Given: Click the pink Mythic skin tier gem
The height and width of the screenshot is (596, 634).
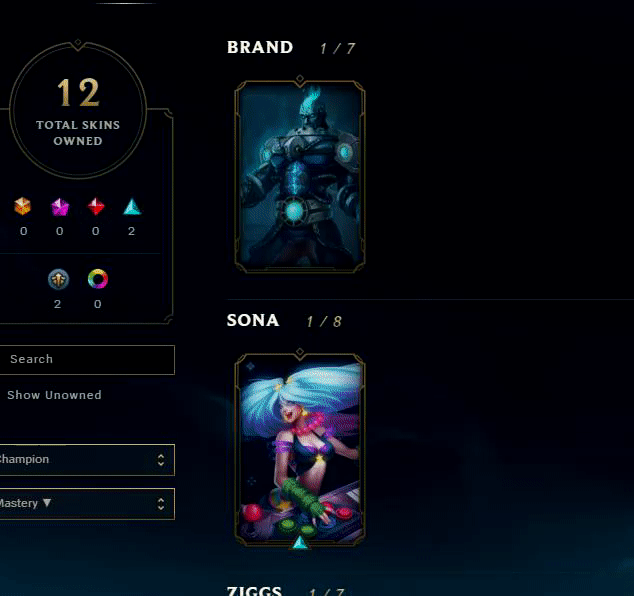Looking at the screenshot, I should 60,207.
